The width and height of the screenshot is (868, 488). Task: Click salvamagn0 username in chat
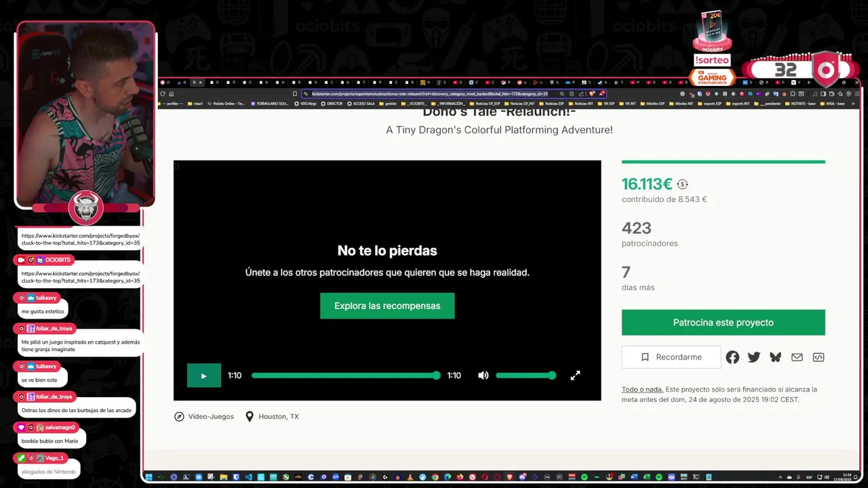60,428
